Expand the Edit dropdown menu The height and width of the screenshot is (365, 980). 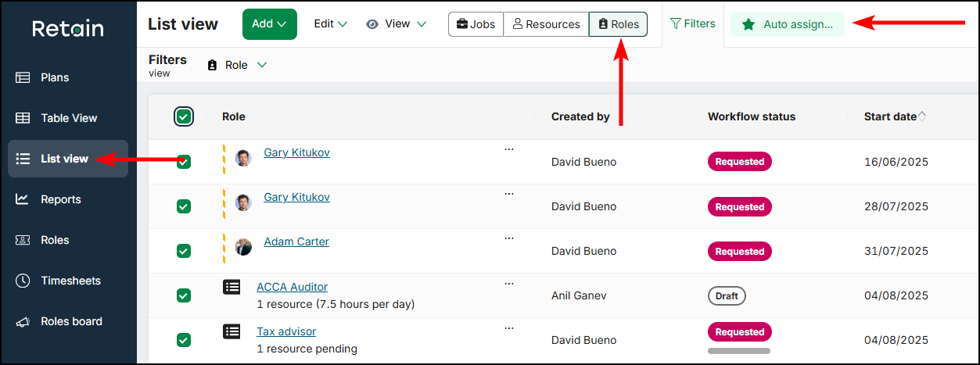[330, 24]
